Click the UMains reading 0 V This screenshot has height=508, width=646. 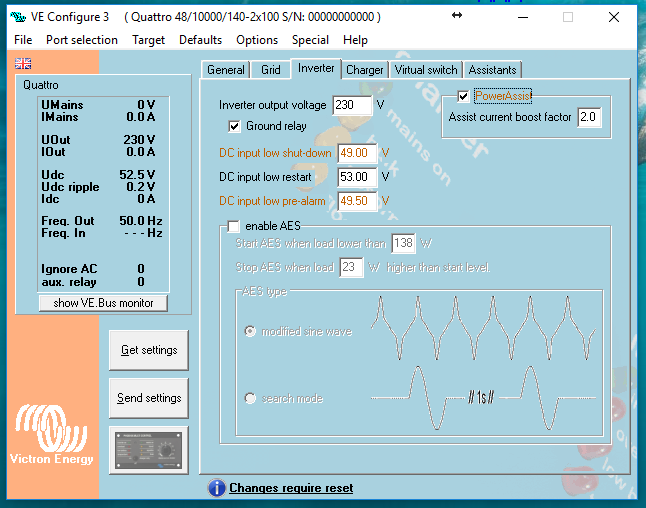click(x=146, y=105)
